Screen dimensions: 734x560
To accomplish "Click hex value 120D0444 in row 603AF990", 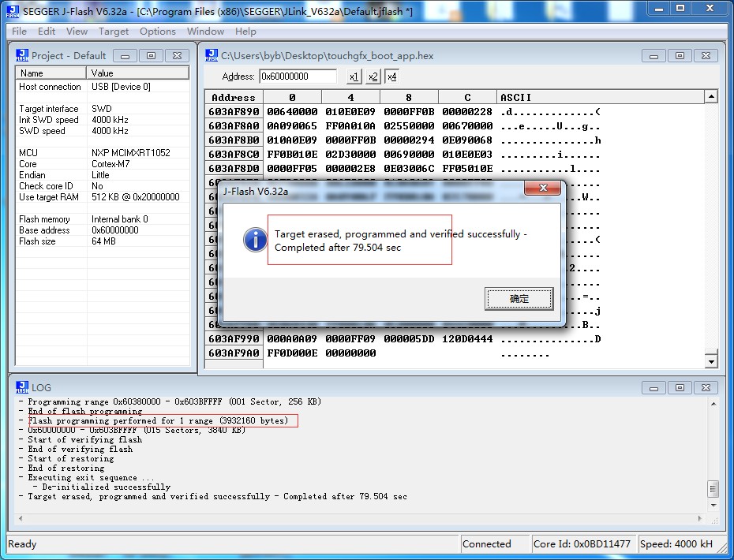I will click(467, 338).
